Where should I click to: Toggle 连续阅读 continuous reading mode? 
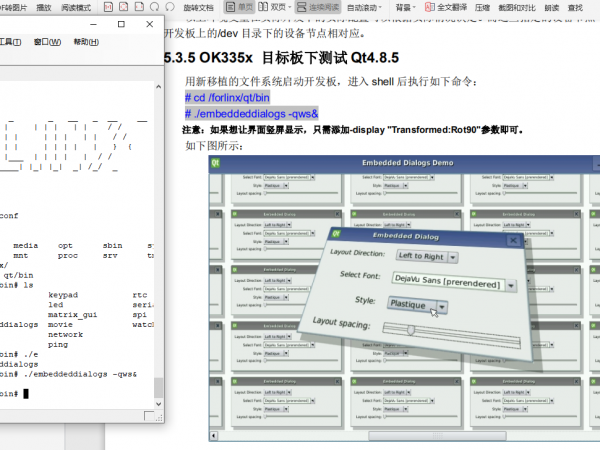point(320,6)
